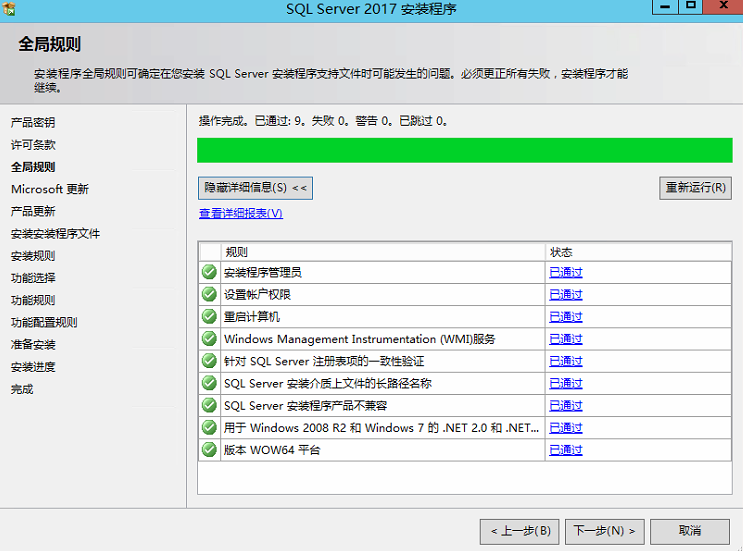Select 功能配置规则 step in sidebar

44,323
